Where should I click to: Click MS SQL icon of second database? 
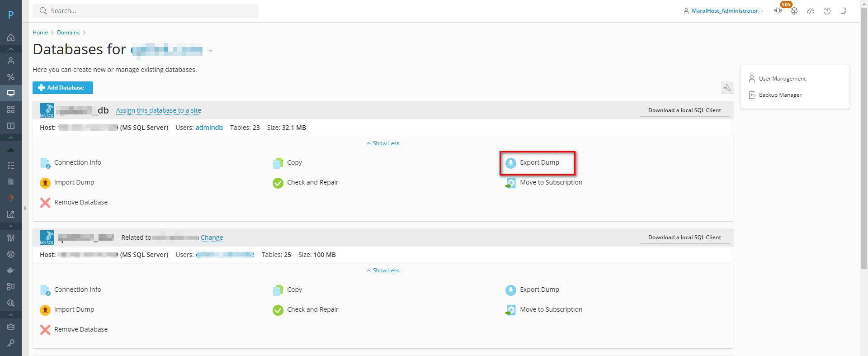pyautogui.click(x=47, y=237)
